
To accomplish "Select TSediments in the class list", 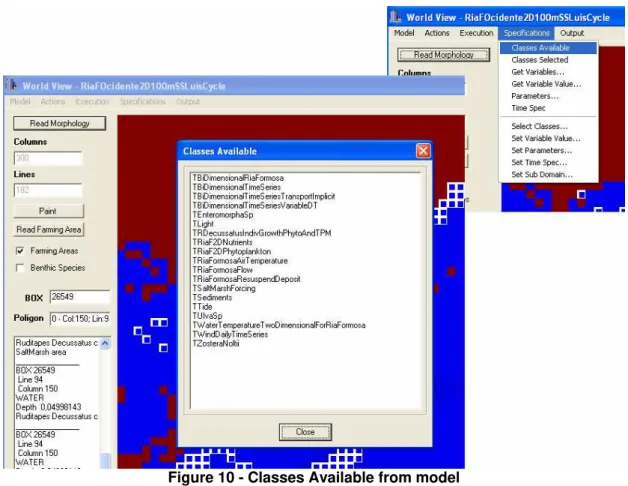I will point(212,298).
